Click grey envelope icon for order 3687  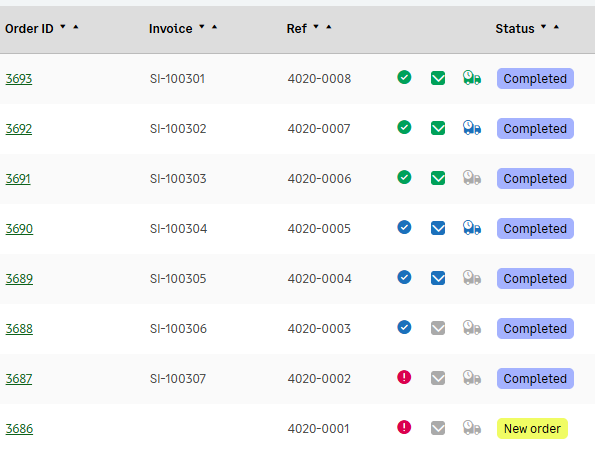pos(438,378)
